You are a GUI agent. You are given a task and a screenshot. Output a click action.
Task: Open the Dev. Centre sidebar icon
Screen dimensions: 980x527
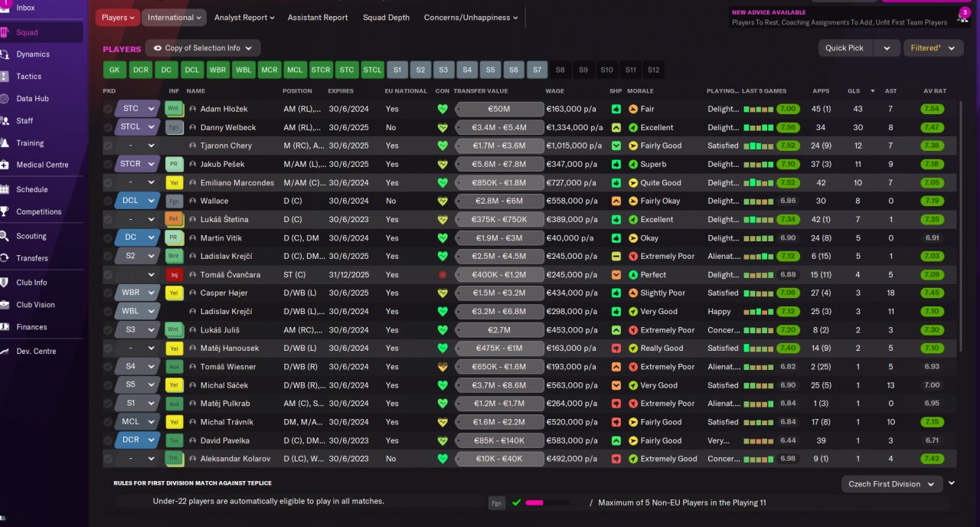point(5,351)
